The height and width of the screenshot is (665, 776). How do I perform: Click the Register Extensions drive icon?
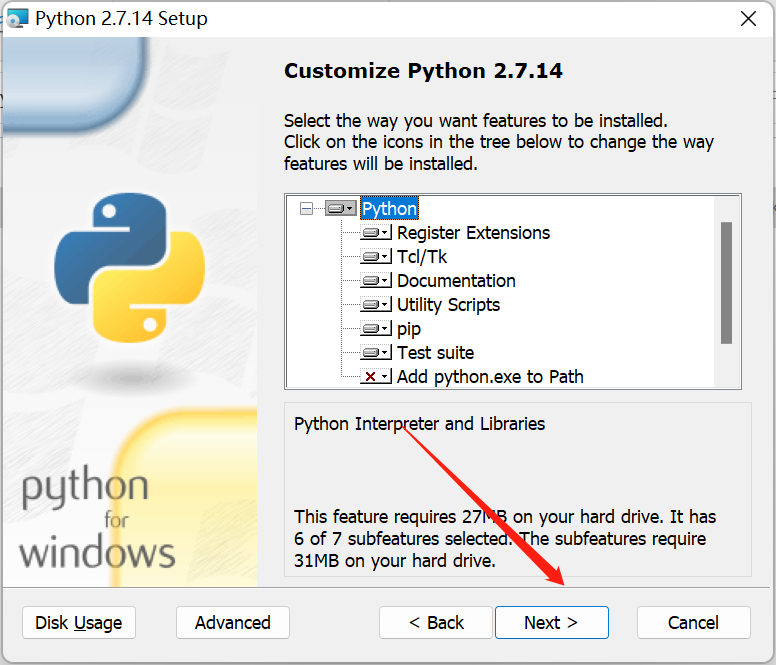(376, 233)
